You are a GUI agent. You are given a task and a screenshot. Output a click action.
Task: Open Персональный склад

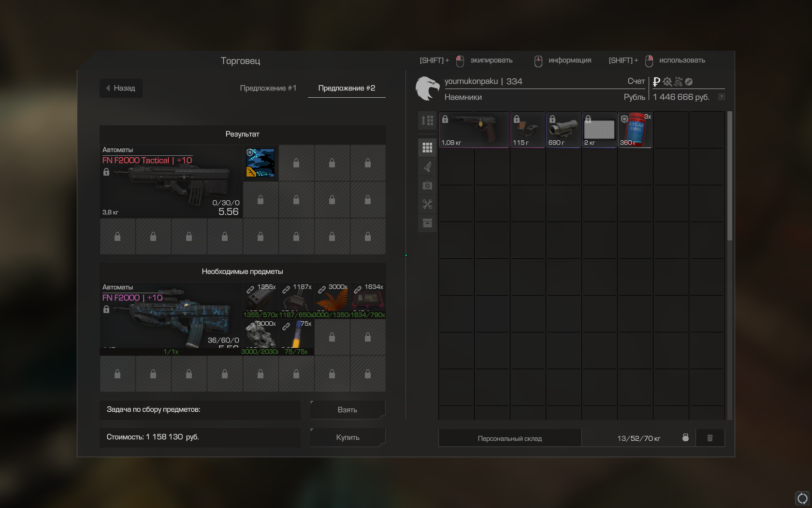tap(510, 438)
